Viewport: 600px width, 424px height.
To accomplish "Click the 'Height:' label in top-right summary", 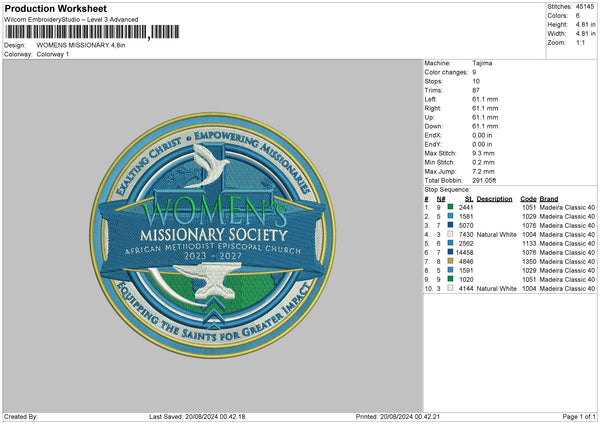I will click(557, 24).
